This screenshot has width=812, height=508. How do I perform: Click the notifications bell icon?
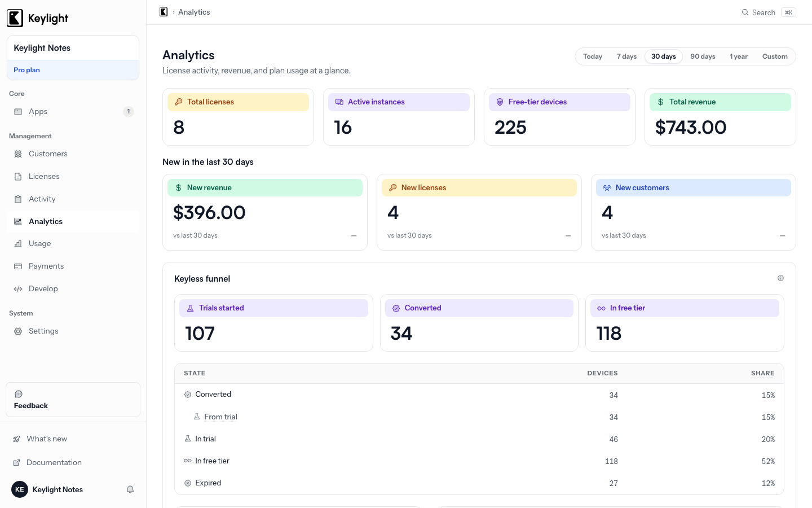(130, 489)
